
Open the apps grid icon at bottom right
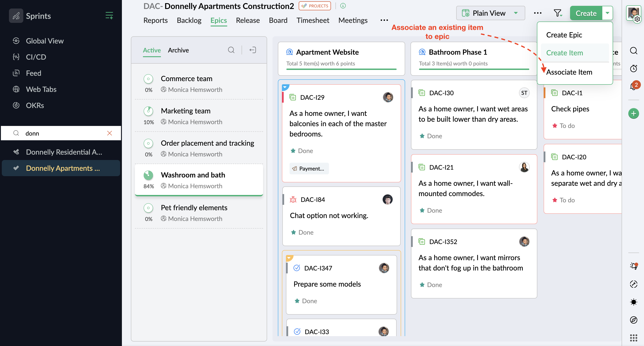pyautogui.click(x=633, y=338)
